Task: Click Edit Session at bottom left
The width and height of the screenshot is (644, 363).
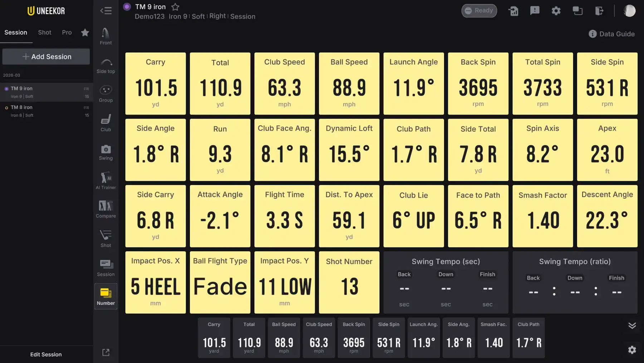Action: [x=46, y=354]
